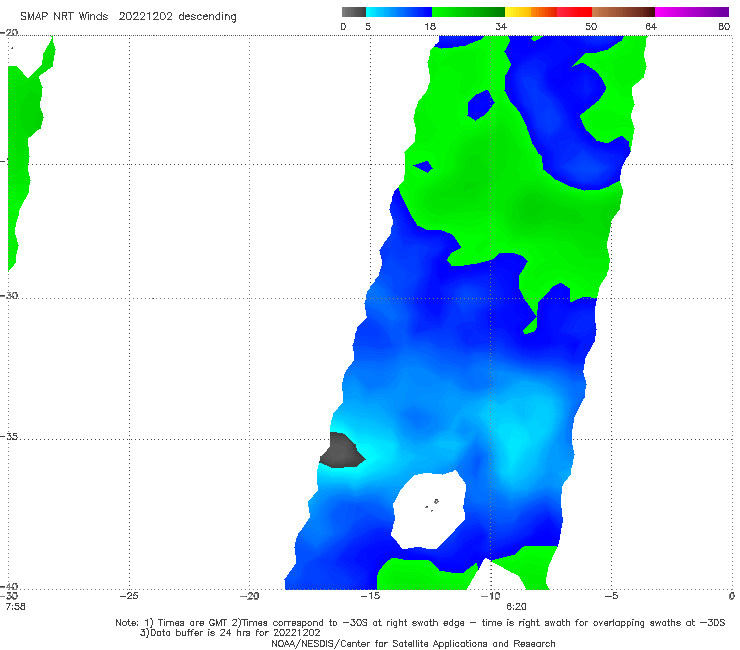Pick the cyan-to-blue segment of the color bar
The height and width of the screenshot is (650, 740).
click(x=399, y=12)
